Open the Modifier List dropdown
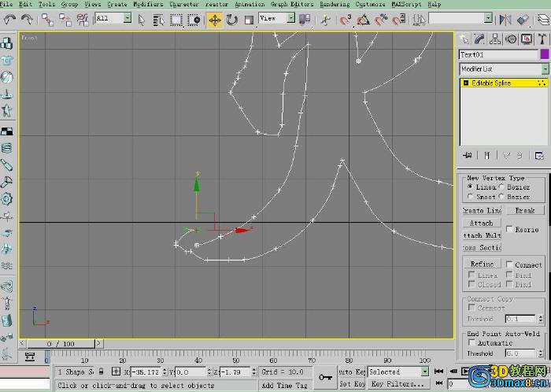Screen dimensions: 551x392 504,69
